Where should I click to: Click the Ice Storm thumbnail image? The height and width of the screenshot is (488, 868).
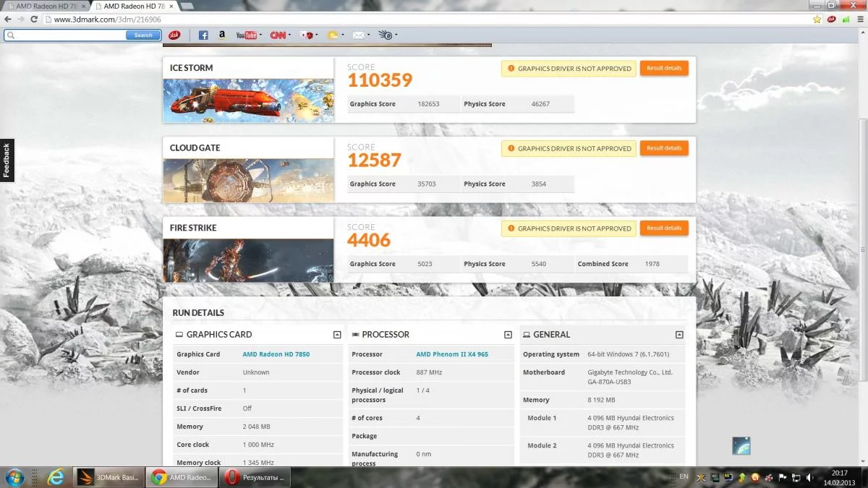(248, 100)
